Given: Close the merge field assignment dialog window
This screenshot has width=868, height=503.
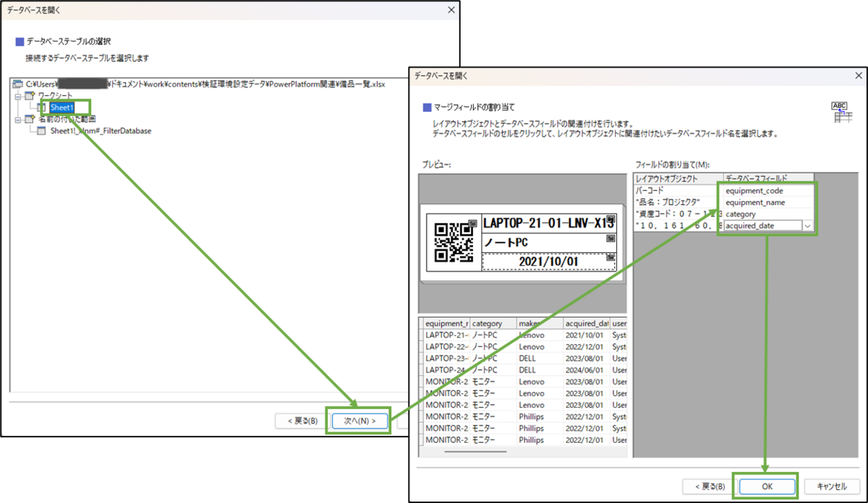Looking at the screenshot, I should pyautogui.click(x=859, y=75).
